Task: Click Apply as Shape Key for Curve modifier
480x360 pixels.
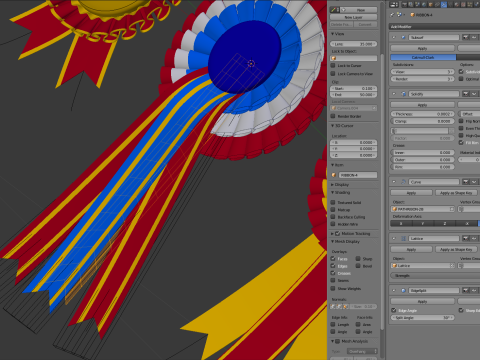Action: tap(456, 193)
